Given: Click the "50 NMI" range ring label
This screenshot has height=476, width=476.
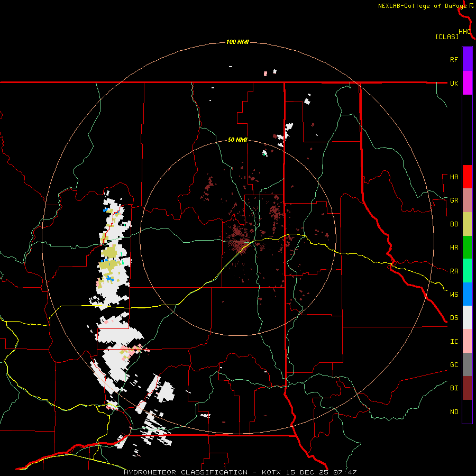Looking at the screenshot, I should click(x=237, y=140).
